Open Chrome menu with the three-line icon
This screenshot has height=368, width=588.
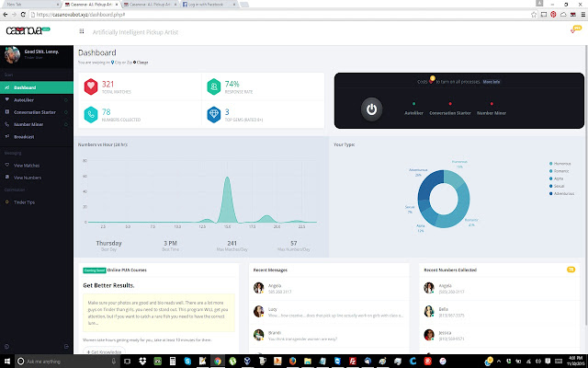pyautogui.click(x=583, y=15)
